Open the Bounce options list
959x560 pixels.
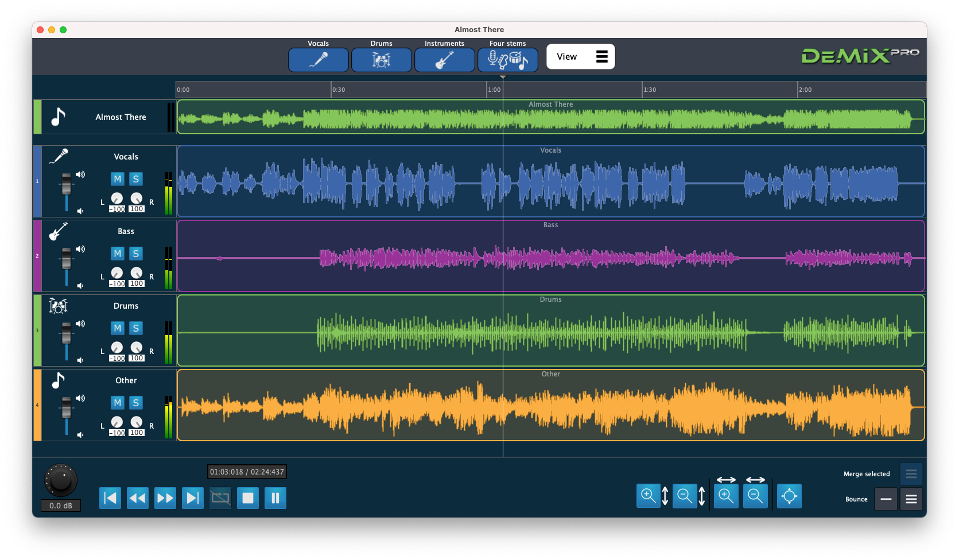(911, 499)
